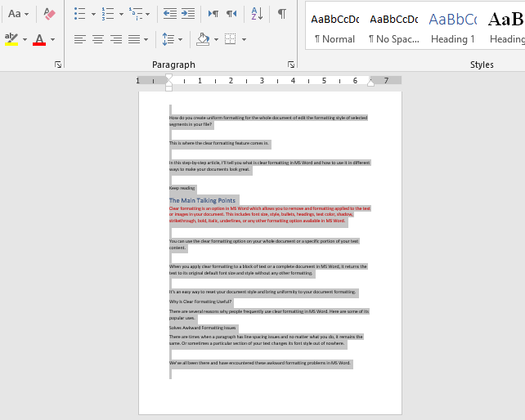
Task: Decrease the paragraph indent
Action: 170,14
